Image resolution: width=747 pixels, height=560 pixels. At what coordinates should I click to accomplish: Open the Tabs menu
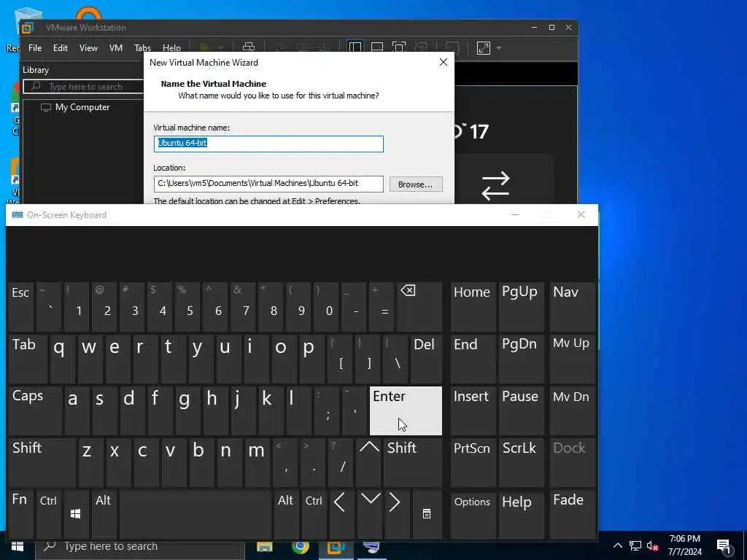[x=142, y=48]
